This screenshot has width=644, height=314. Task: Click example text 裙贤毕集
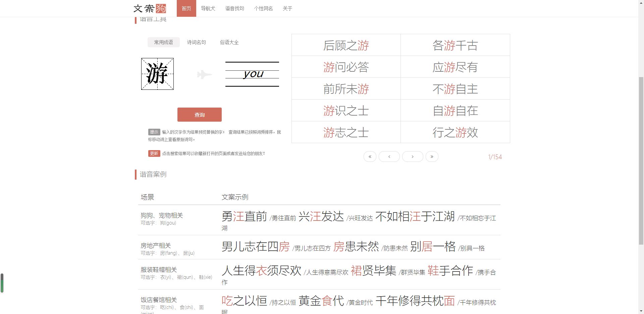coord(374,271)
